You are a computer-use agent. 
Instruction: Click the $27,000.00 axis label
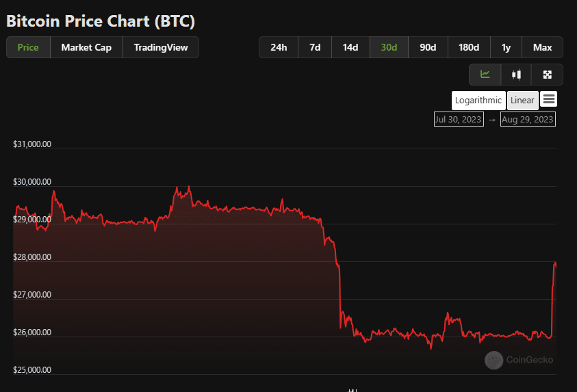tap(32, 295)
